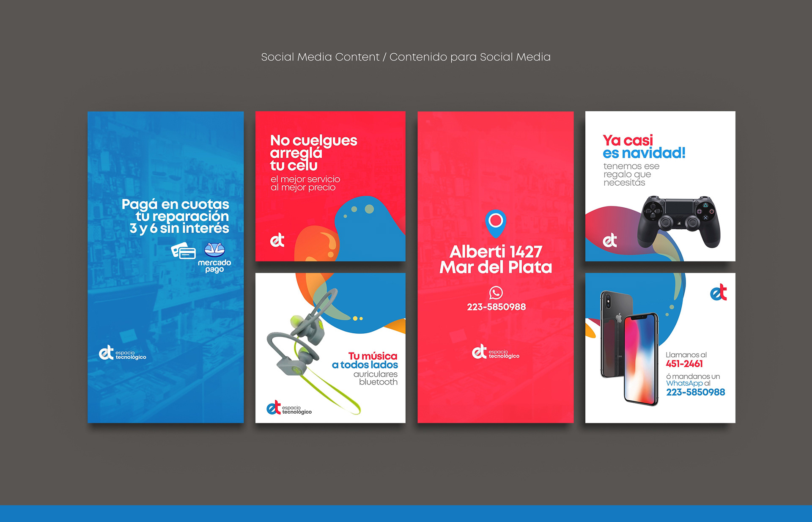Click the et logo on the navidad card
812x522 pixels.
[610, 240]
